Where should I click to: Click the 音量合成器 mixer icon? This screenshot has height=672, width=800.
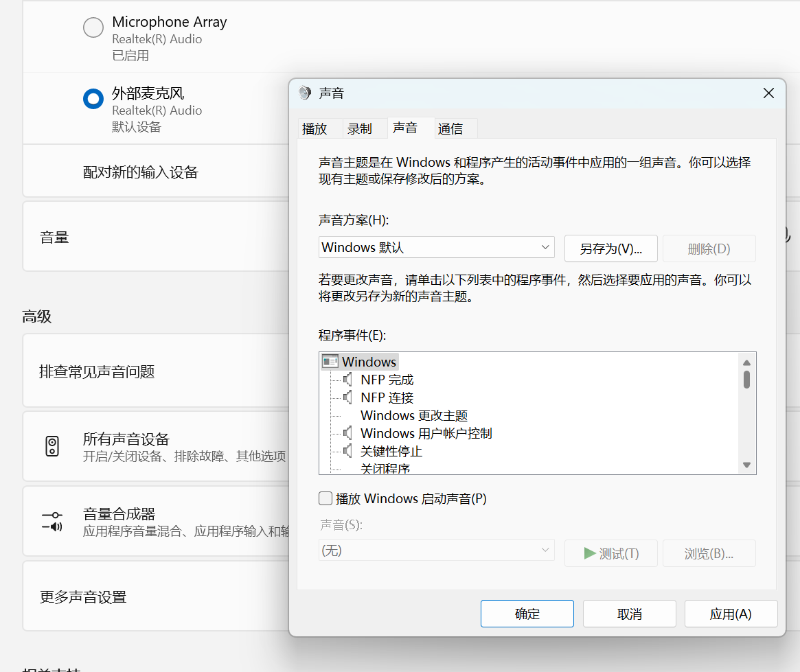point(52,521)
